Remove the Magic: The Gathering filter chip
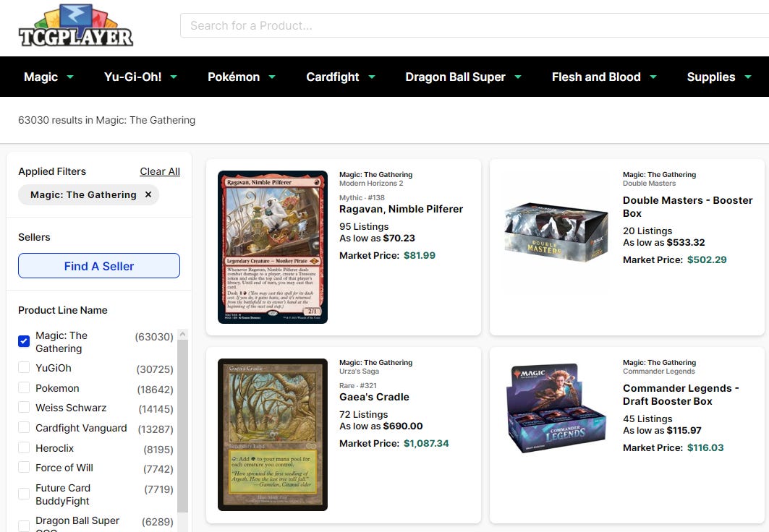 [x=148, y=194]
